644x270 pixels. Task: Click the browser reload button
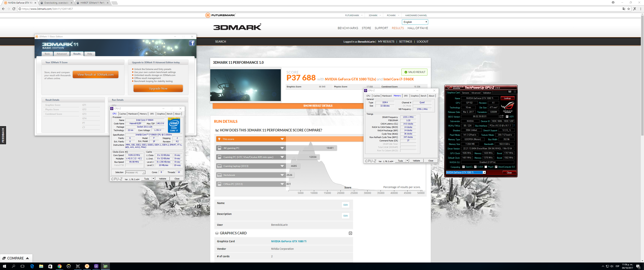pyautogui.click(x=14, y=9)
